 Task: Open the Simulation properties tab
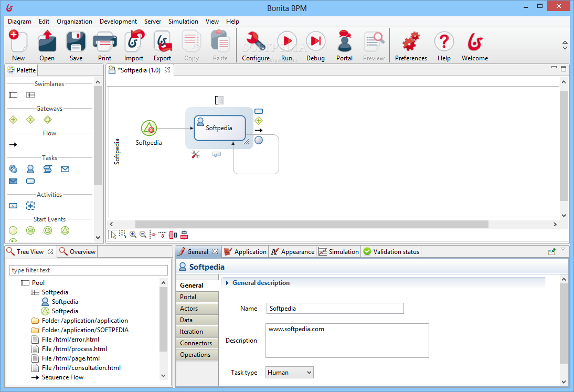pos(338,252)
